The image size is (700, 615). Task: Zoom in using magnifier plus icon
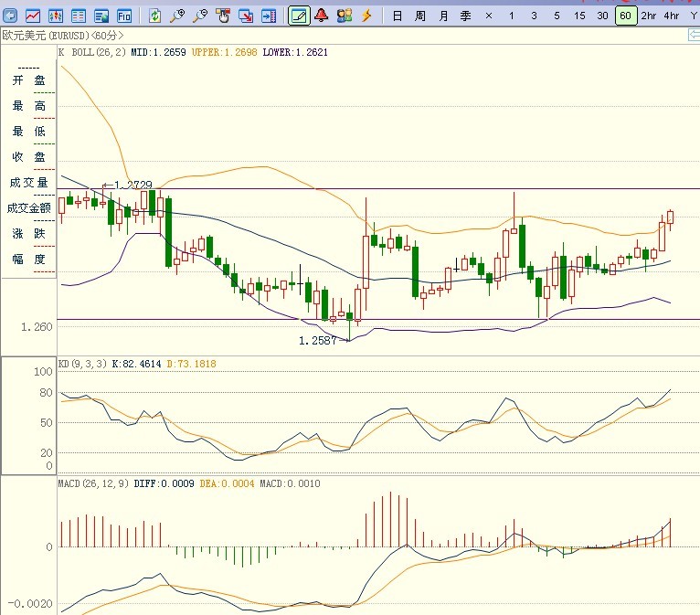[x=177, y=16]
